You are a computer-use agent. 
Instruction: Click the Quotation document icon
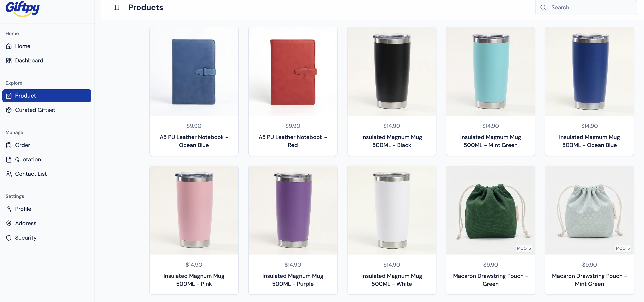(x=9, y=160)
